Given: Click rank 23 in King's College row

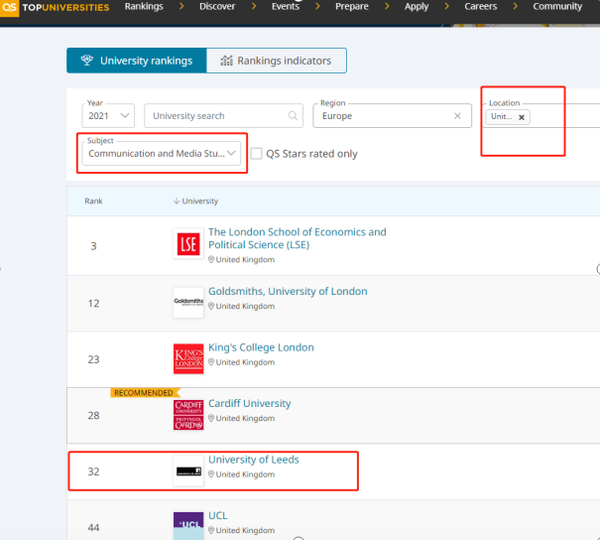Looking at the screenshot, I should click(x=93, y=359).
